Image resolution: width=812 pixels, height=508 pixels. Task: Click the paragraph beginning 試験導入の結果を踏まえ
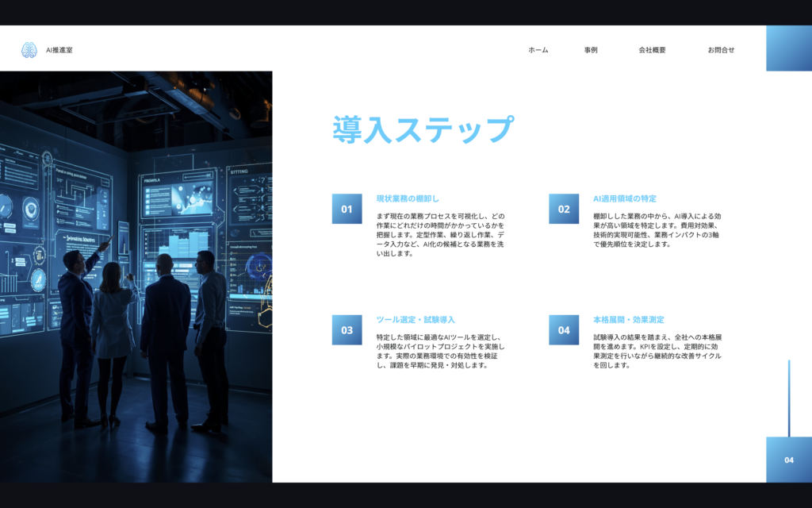[x=657, y=351]
